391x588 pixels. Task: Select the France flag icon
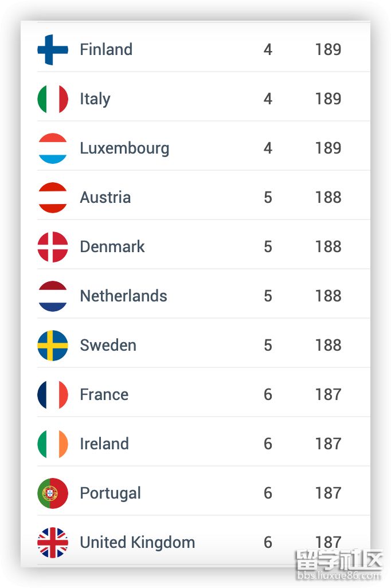53,395
